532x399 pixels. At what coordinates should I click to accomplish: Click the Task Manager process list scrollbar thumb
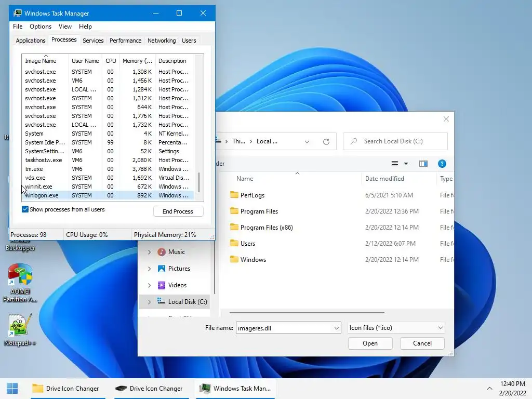(x=199, y=182)
